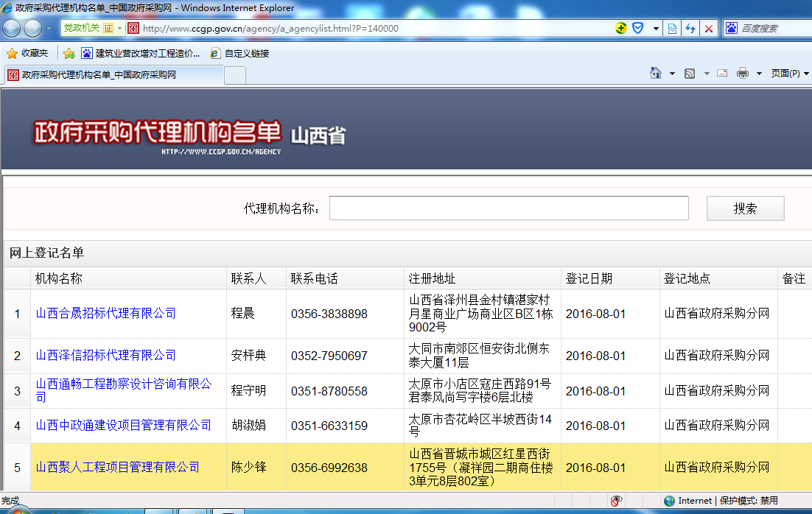This screenshot has height=514, width=812.
Task: Click the 网上登记名单 section heading
Action: click(46, 253)
